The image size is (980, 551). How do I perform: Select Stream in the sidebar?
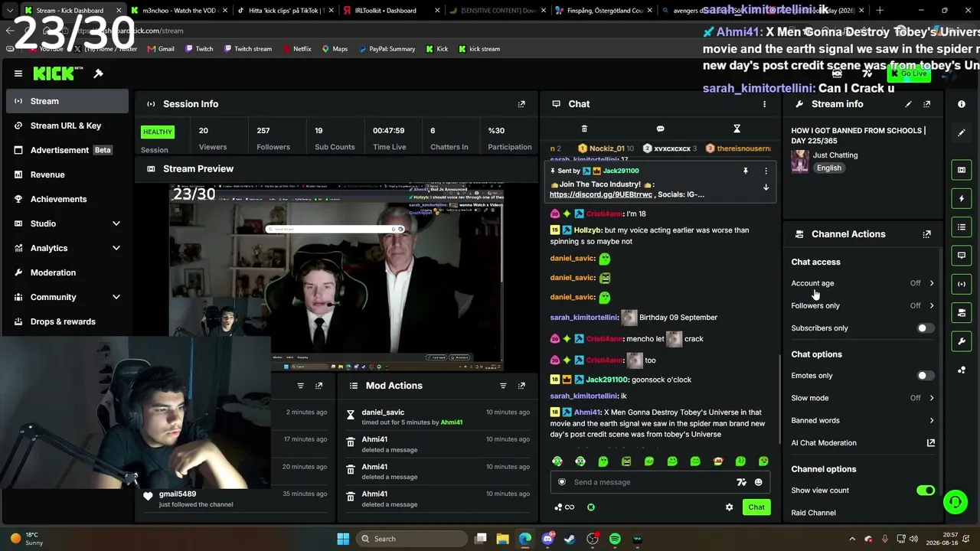click(67, 101)
